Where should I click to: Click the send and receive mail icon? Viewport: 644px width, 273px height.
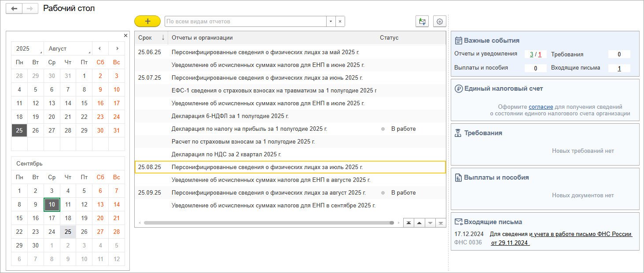[422, 21]
